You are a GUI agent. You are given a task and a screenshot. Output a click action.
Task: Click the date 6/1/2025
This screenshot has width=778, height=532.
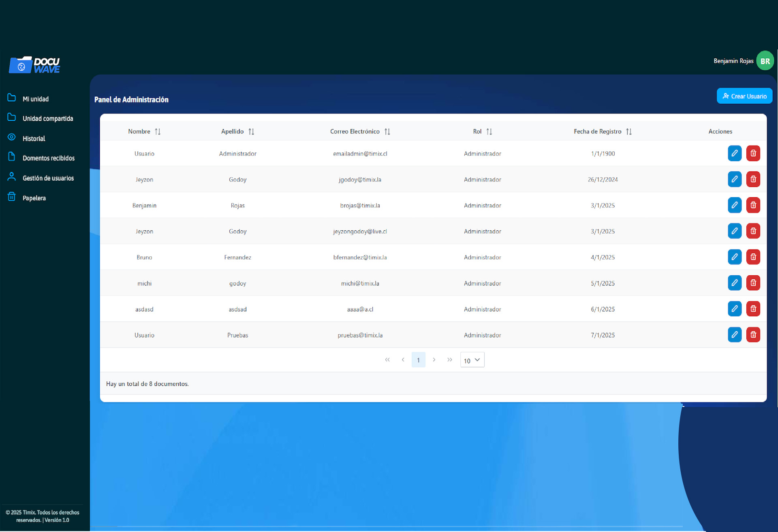603,309
